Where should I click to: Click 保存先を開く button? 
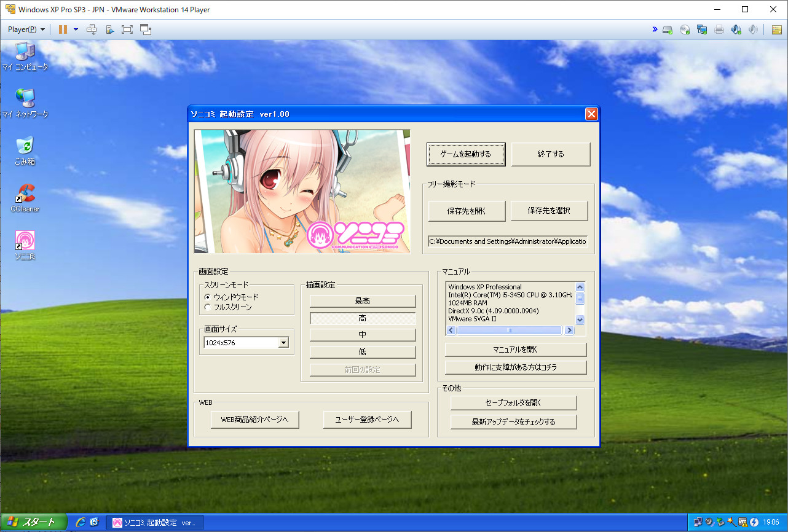pyautogui.click(x=467, y=211)
